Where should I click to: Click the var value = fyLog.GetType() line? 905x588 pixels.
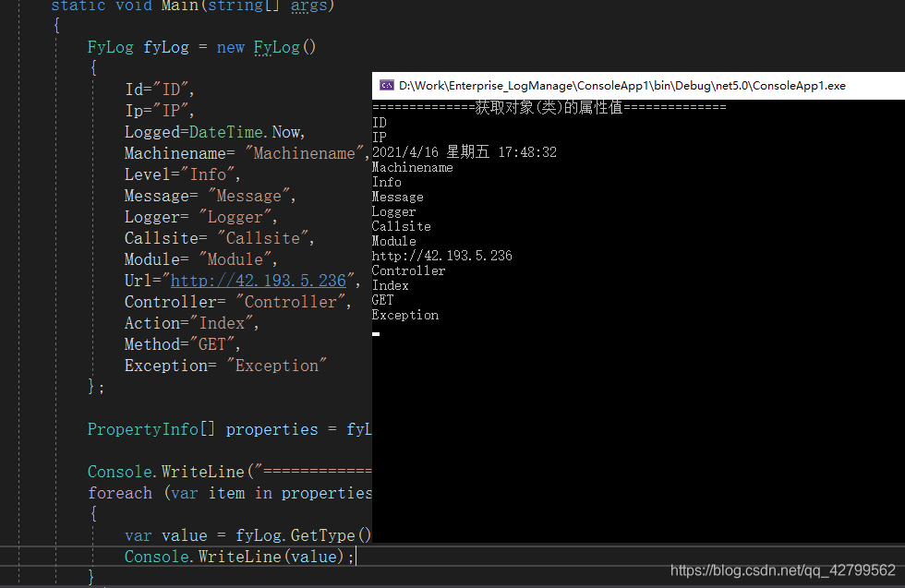(248, 535)
